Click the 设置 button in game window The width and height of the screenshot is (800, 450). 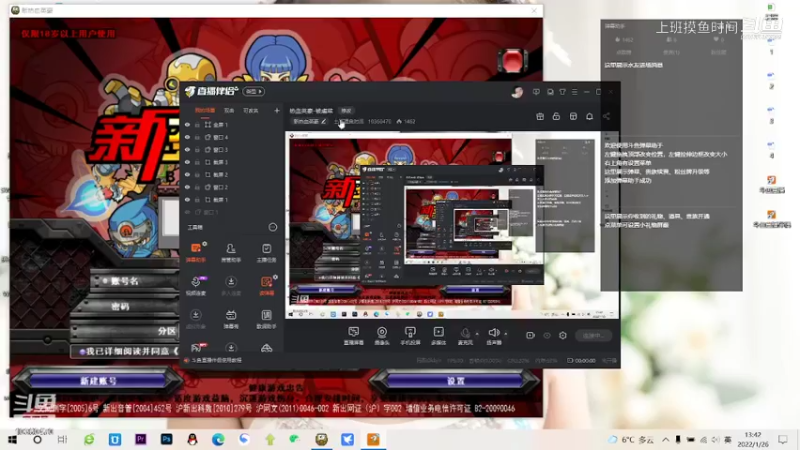456,381
